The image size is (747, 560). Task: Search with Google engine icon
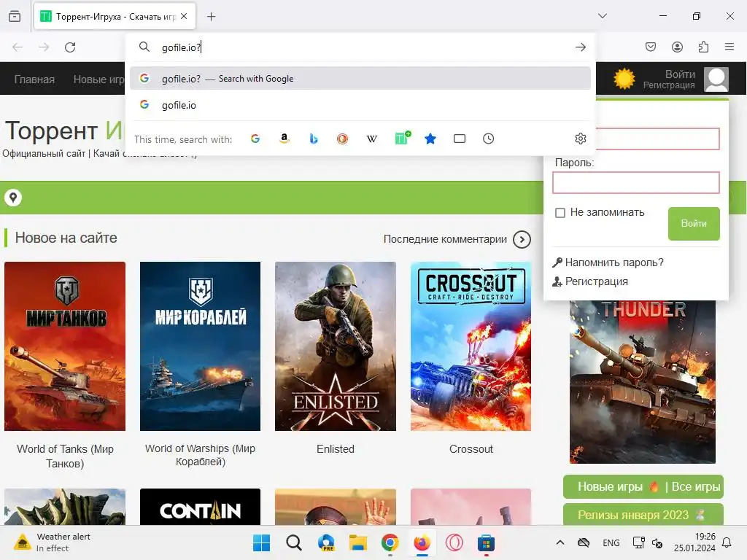pyautogui.click(x=255, y=139)
